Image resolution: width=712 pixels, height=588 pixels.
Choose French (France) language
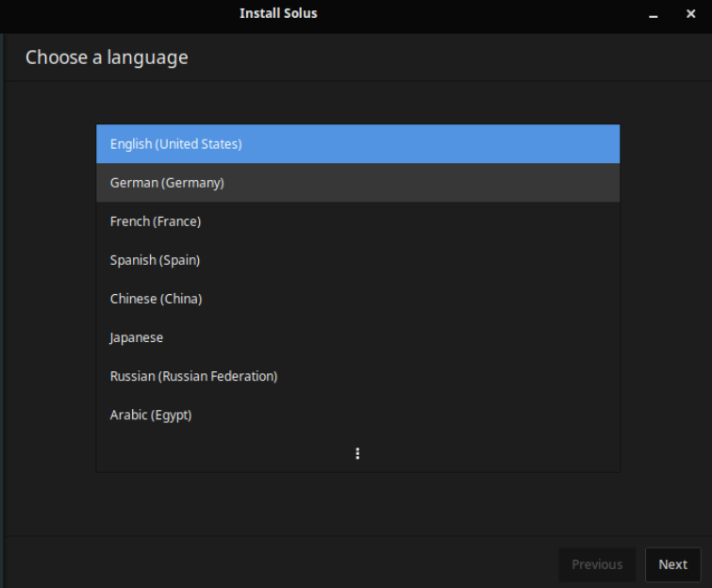pyautogui.click(x=357, y=221)
